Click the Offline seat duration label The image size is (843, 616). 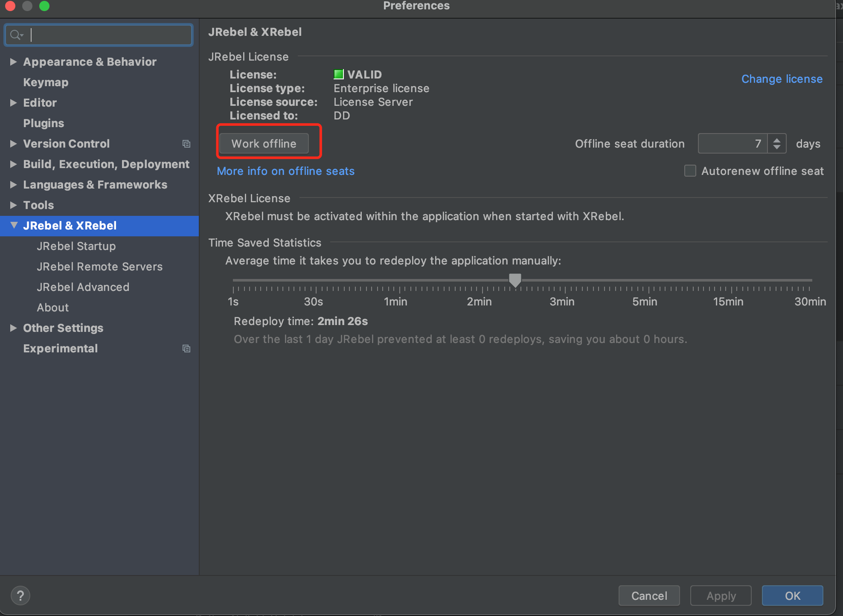(x=630, y=144)
